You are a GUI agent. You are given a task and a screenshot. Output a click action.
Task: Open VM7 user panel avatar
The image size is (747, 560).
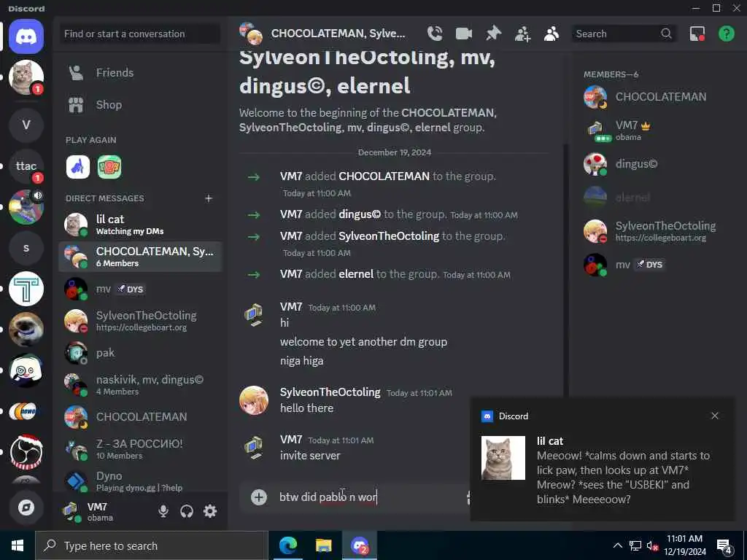pyautogui.click(x=71, y=511)
